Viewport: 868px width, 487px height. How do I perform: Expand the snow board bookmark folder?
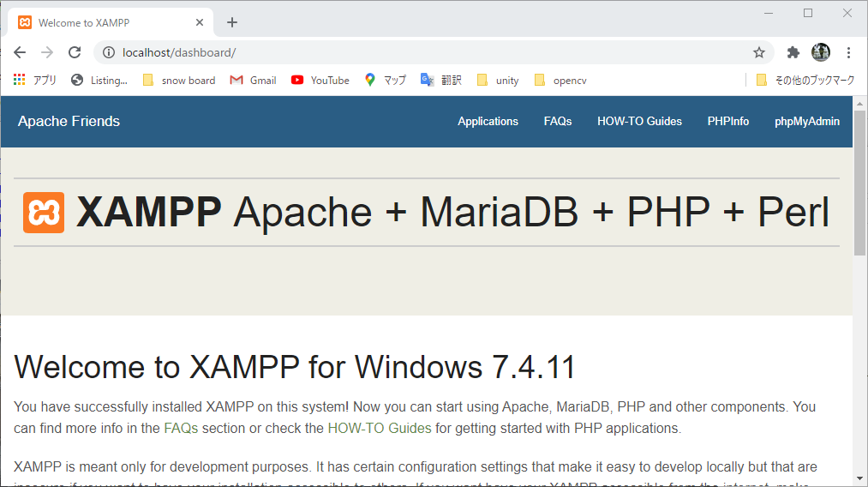pyautogui.click(x=178, y=80)
